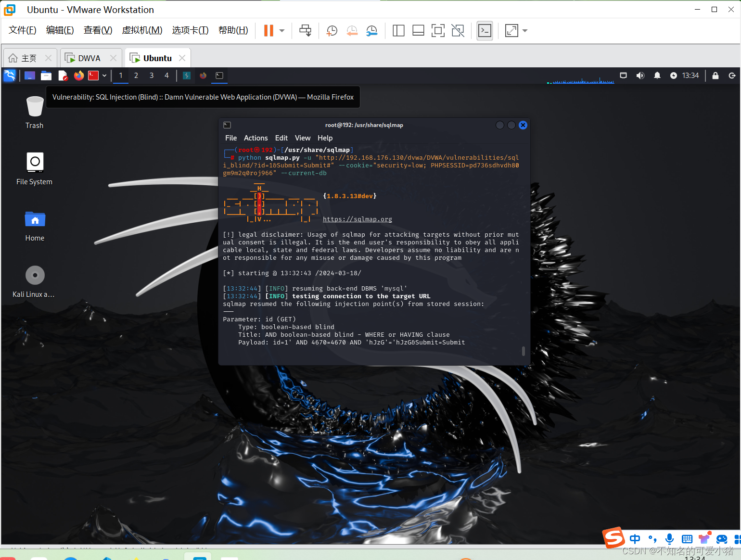Switch to workspace 2
Image resolution: width=741 pixels, height=560 pixels.
pos(136,76)
